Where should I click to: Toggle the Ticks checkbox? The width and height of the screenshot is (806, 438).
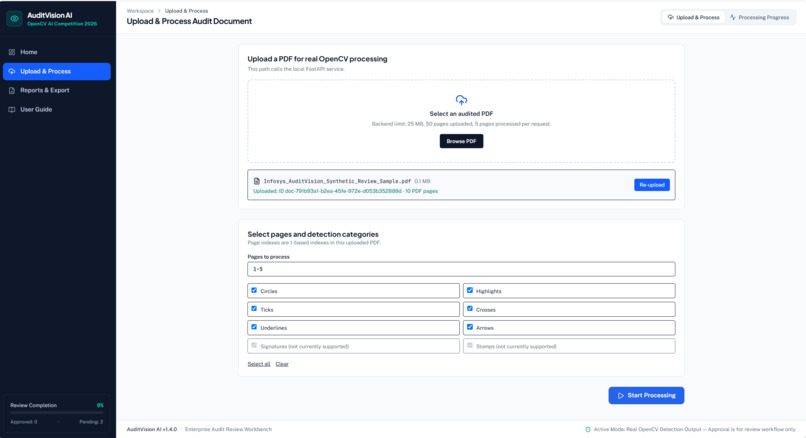(254, 309)
